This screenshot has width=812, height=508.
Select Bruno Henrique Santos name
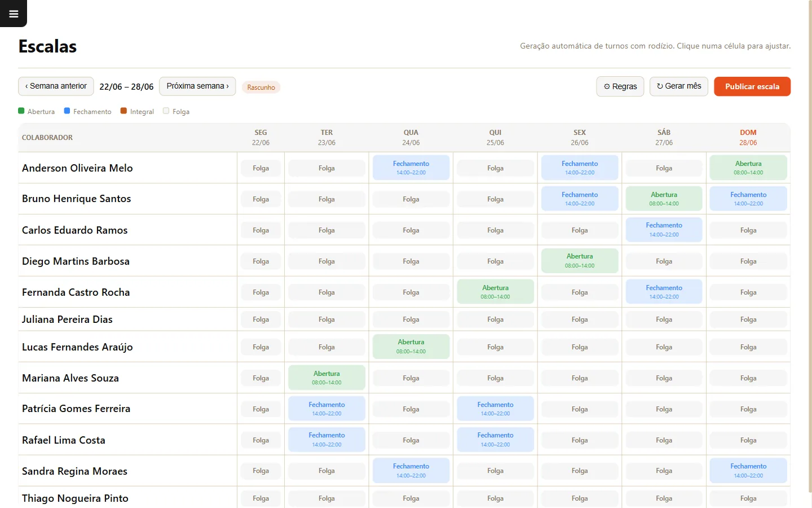point(76,199)
